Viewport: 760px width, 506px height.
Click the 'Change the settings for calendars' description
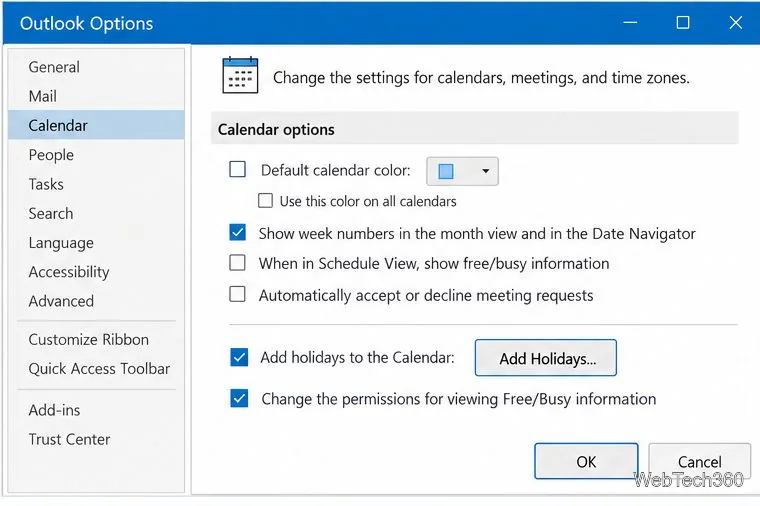tap(481, 78)
